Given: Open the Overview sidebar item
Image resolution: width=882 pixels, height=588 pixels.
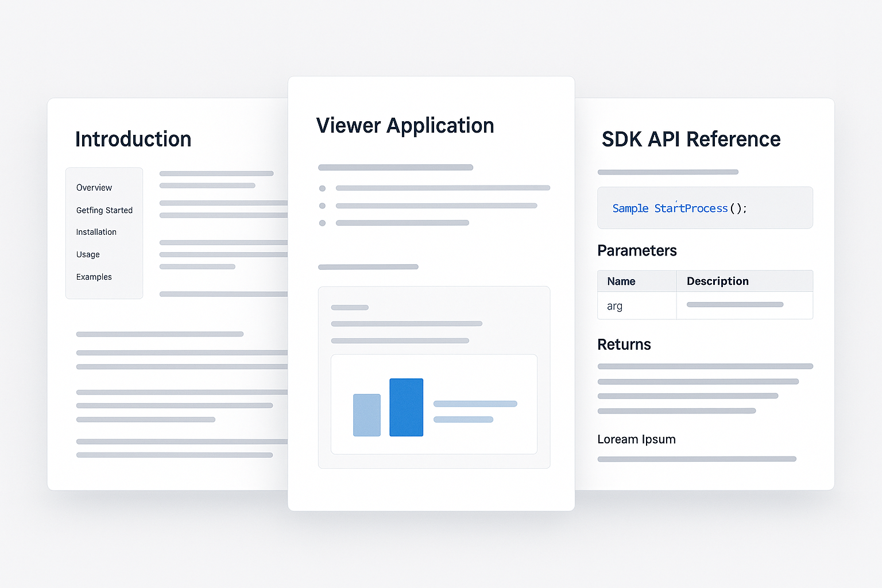Looking at the screenshot, I should pos(94,188).
